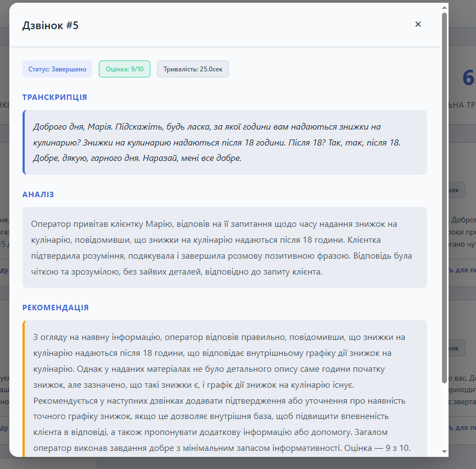Click the Тривалість: 25.0сек duration badge
Image resolution: width=476 pixels, height=469 pixels.
click(193, 69)
